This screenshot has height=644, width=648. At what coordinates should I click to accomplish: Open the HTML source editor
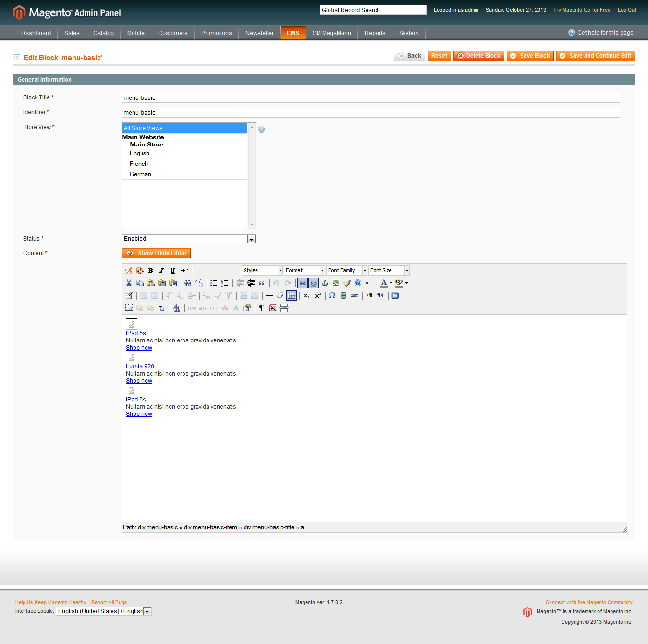point(369,283)
